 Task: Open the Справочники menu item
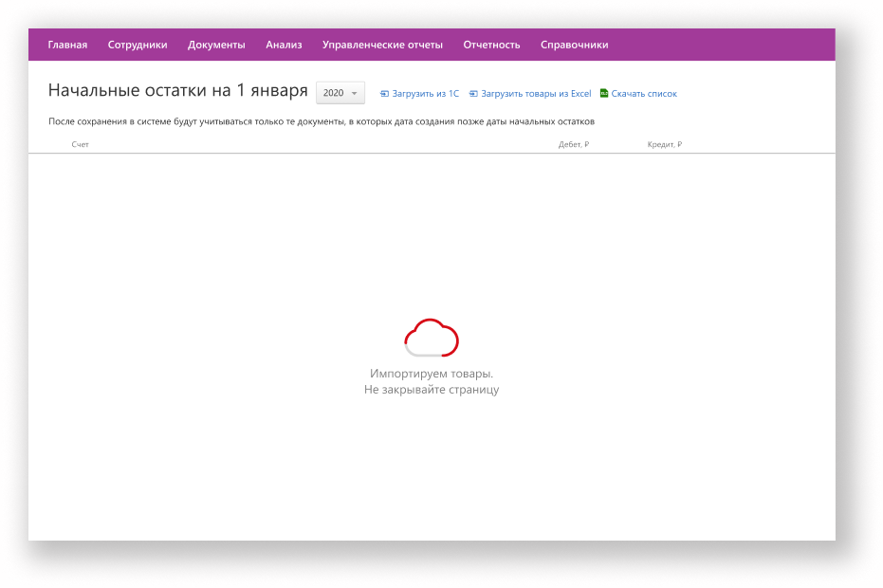click(x=575, y=46)
